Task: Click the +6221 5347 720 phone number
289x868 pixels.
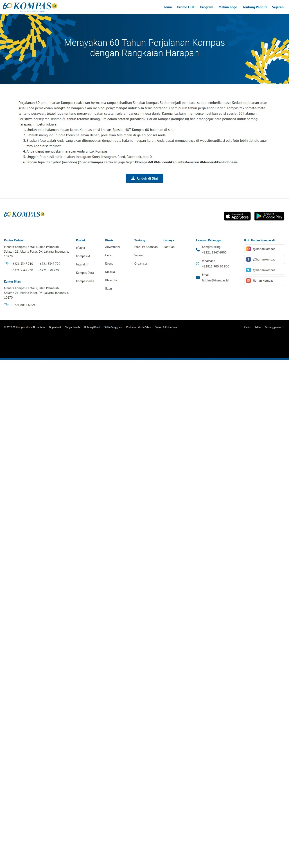Action: coord(49,264)
